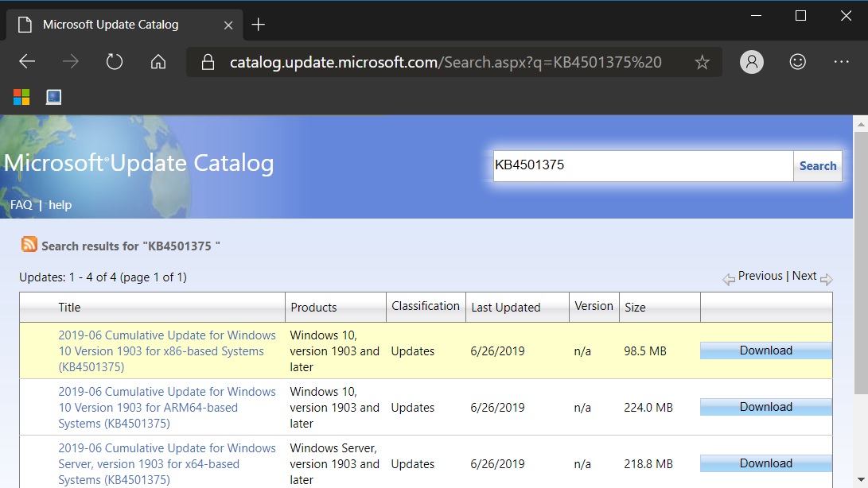
Task: Open the Microsoft logo bookmark
Action: point(21,97)
